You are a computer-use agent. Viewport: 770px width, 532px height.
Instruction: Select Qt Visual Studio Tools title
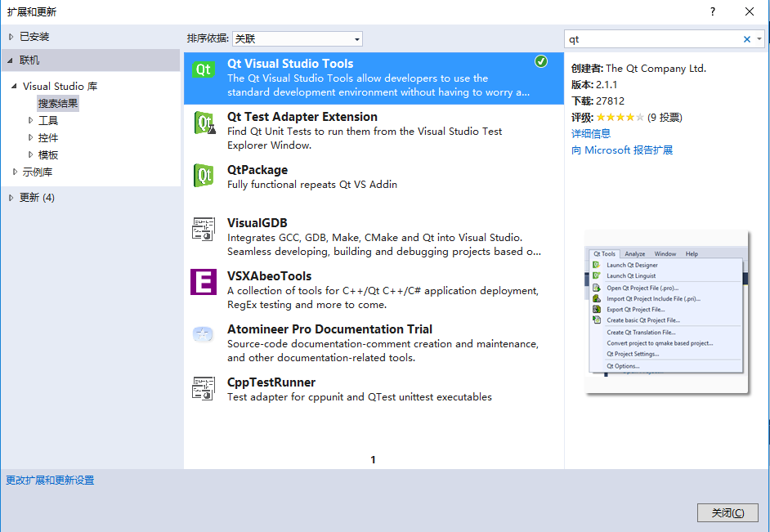[x=290, y=64]
